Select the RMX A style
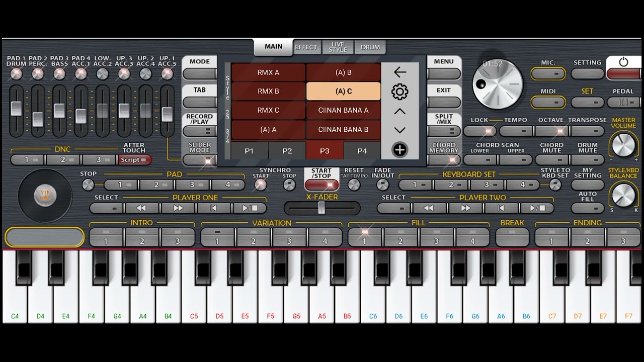 coord(268,72)
